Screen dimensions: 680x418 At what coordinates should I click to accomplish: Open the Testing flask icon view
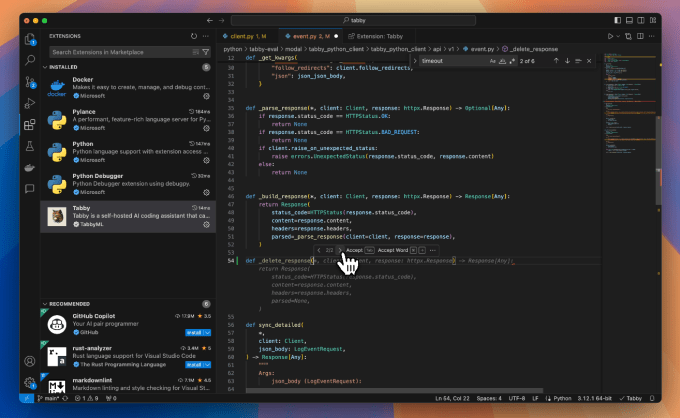pos(30,145)
